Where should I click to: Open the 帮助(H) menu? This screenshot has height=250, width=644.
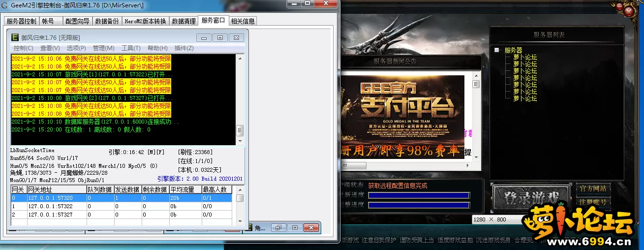(x=157, y=48)
